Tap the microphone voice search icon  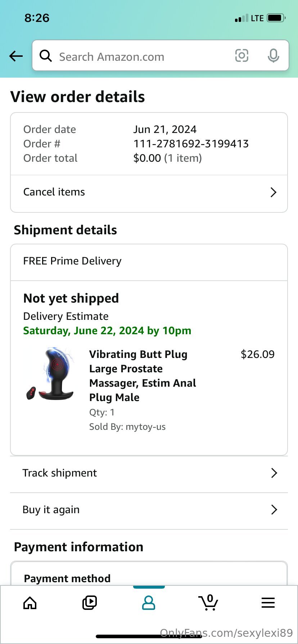click(273, 55)
